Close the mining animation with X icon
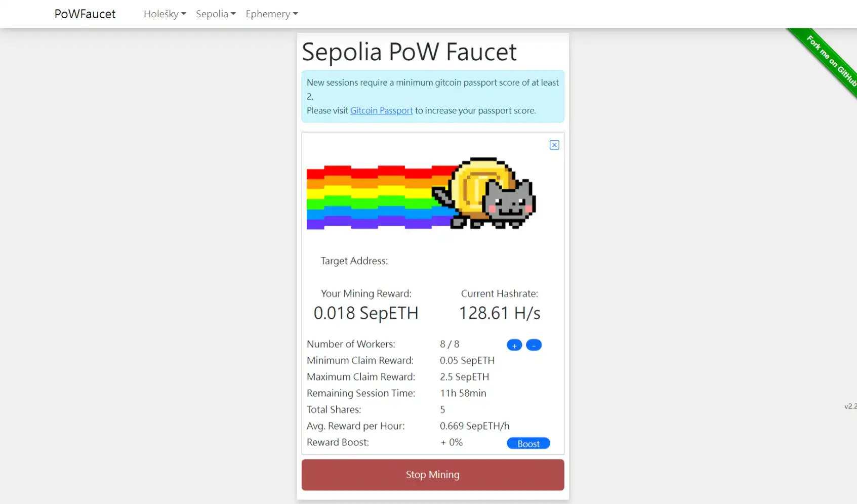This screenshot has width=857, height=504. (x=554, y=145)
